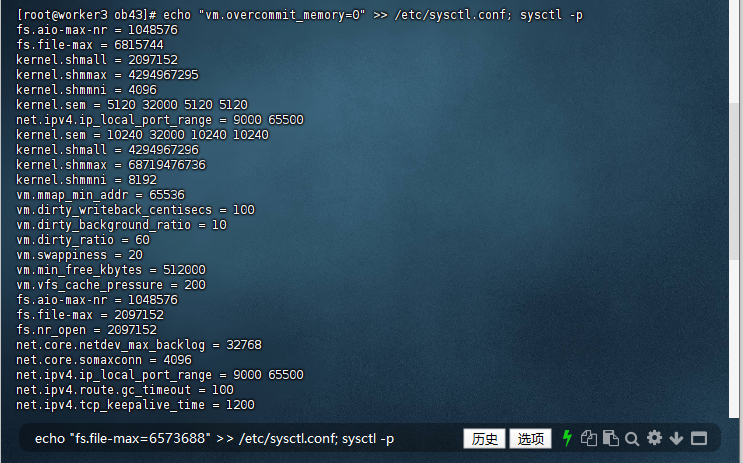The width and height of the screenshot is (743, 463).
Task: Open search with the magnifier icon
Action: (632, 439)
